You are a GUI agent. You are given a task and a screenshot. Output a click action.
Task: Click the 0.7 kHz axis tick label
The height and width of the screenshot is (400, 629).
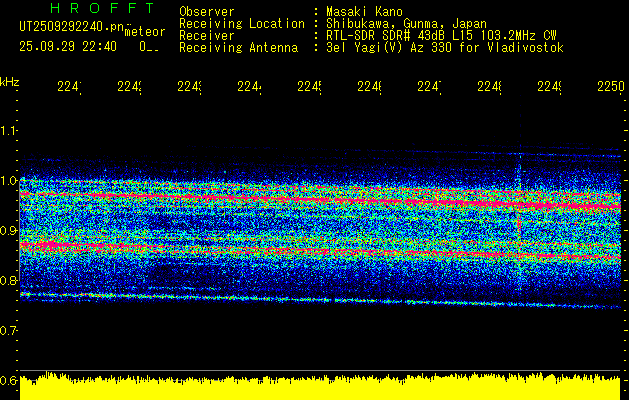coord(9,330)
